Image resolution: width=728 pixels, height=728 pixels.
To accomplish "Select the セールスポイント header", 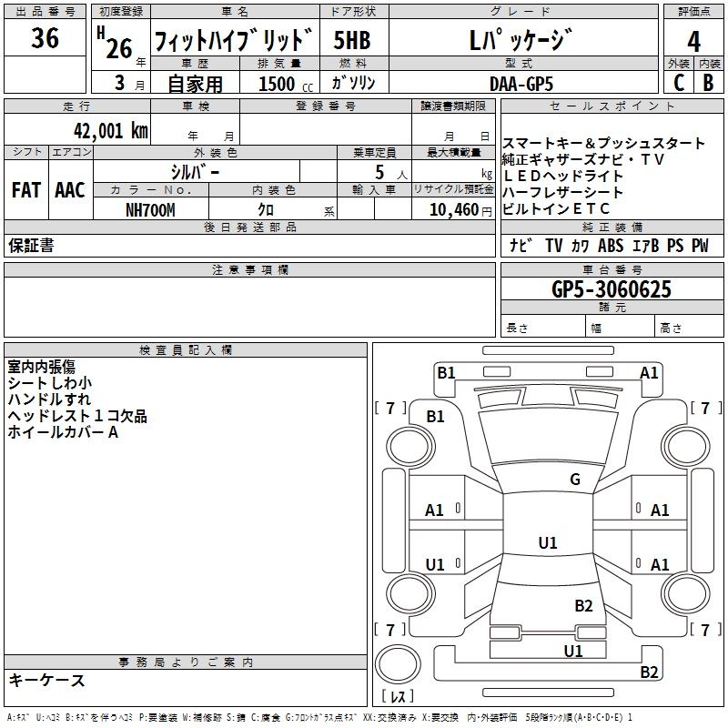I will 612,106.
